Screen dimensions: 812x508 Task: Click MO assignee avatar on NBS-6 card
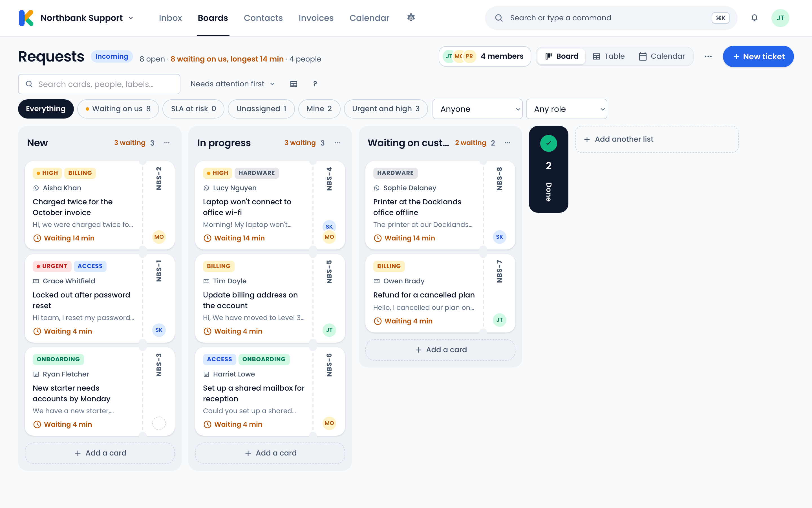(x=329, y=423)
